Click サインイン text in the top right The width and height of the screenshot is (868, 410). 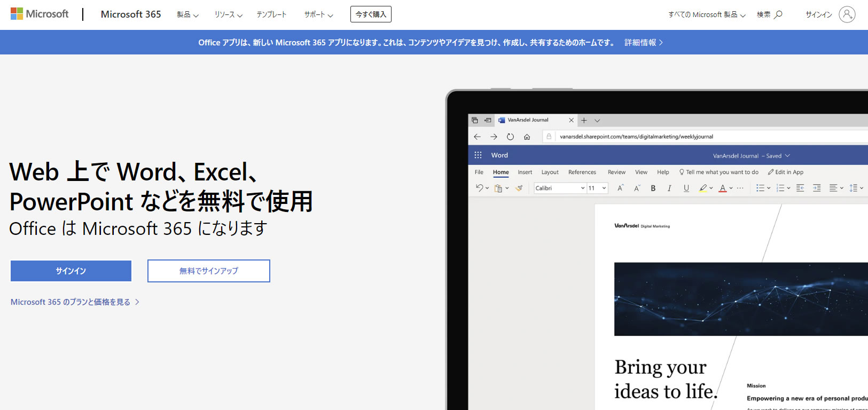coord(819,14)
